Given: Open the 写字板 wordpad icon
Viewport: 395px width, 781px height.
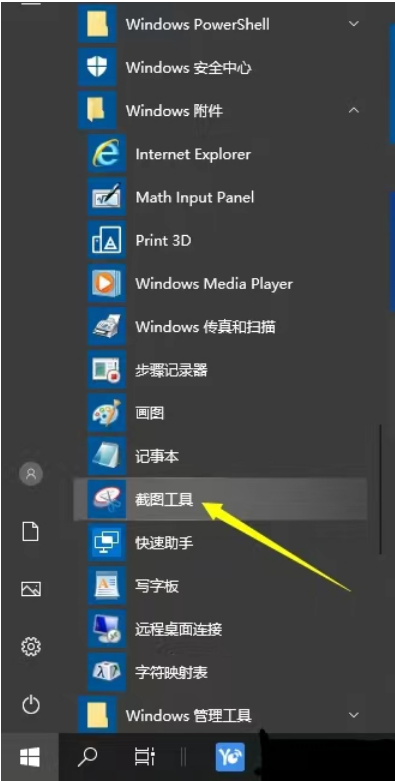Looking at the screenshot, I should click(x=107, y=586).
